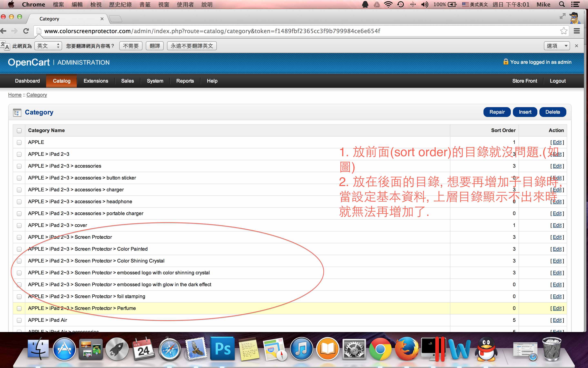588x368 pixels.
Task: Open the System menu
Action: 155,81
